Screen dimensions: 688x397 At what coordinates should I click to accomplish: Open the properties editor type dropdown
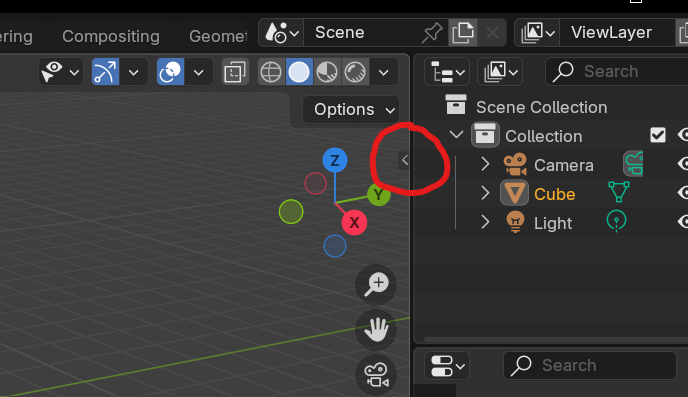pos(447,366)
